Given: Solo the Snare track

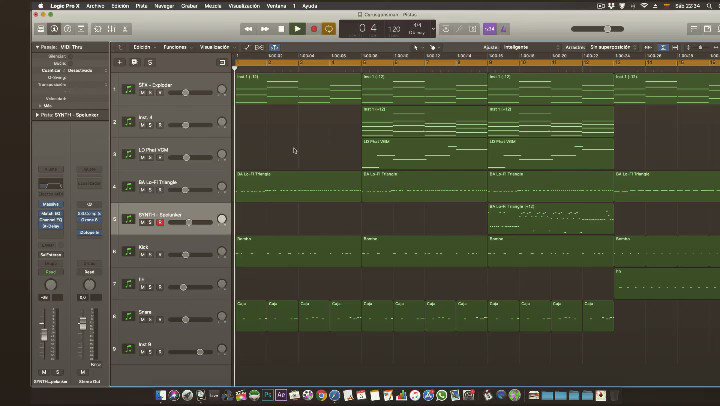Looking at the screenshot, I should [x=150, y=319].
